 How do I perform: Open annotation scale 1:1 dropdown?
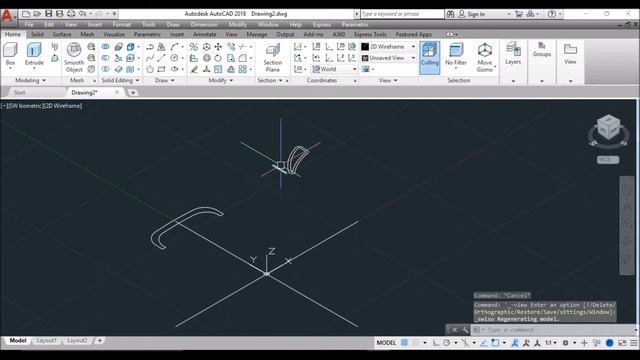tap(551, 343)
